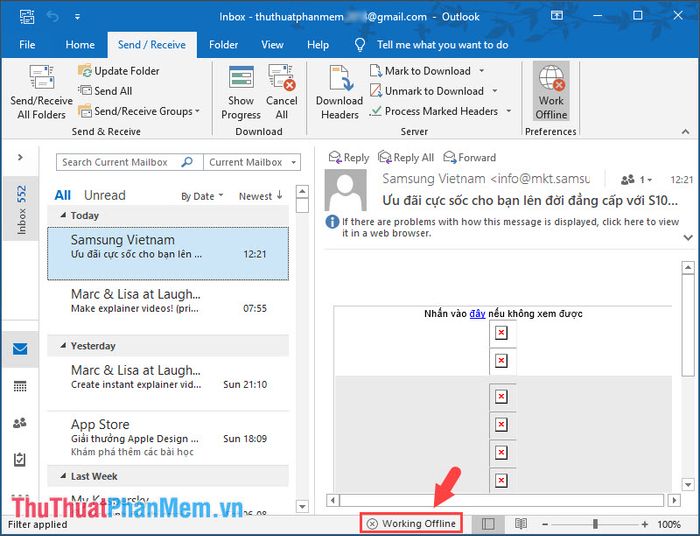
Task: Switch to the Unread messages filter
Action: click(x=104, y=195)
